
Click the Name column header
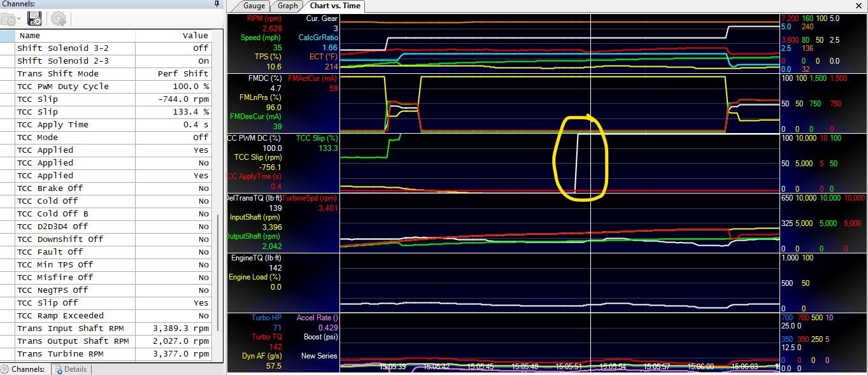coord(30,36)
